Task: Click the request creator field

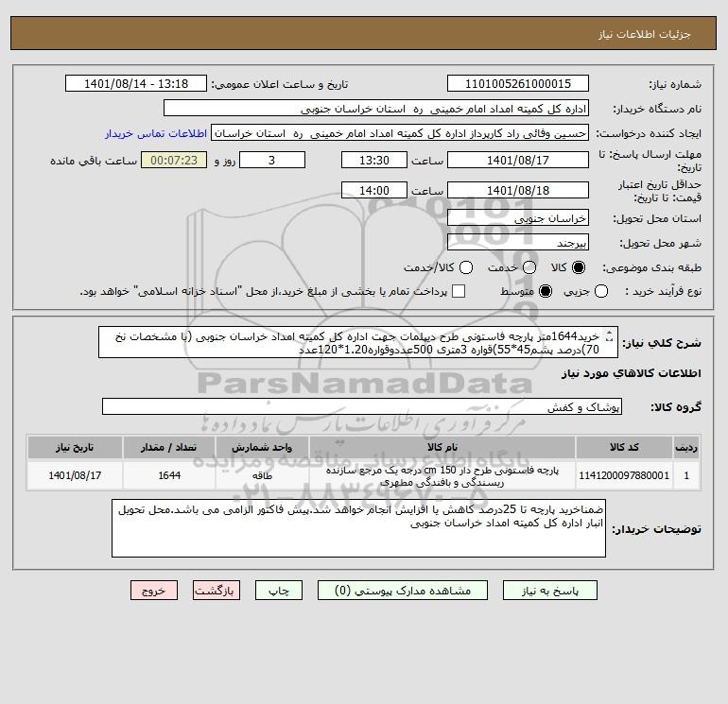Action: coord(400,133)
